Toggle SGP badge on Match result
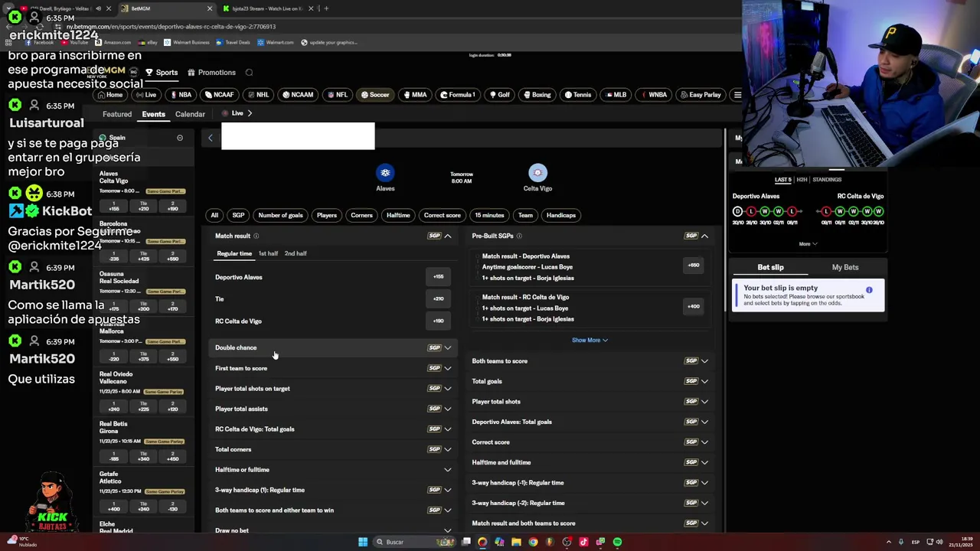The height and width of the screenshot is (551, 980). click(434, 236)
